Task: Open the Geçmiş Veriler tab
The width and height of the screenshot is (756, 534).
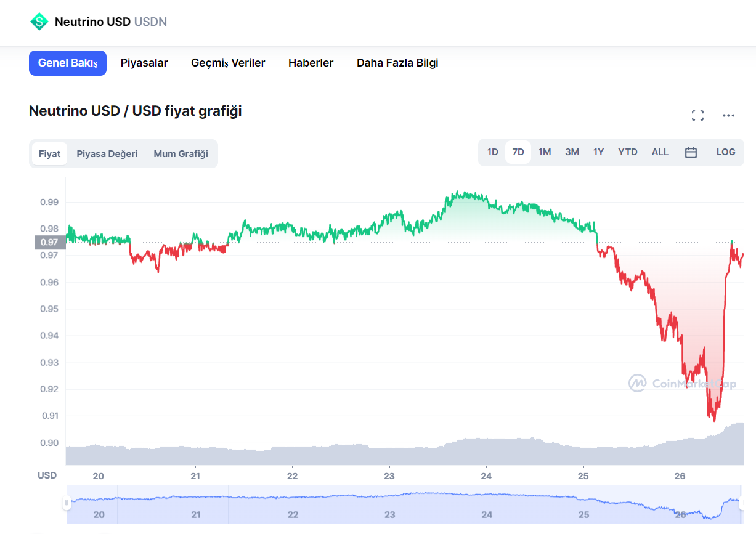Action: point(228,63)
